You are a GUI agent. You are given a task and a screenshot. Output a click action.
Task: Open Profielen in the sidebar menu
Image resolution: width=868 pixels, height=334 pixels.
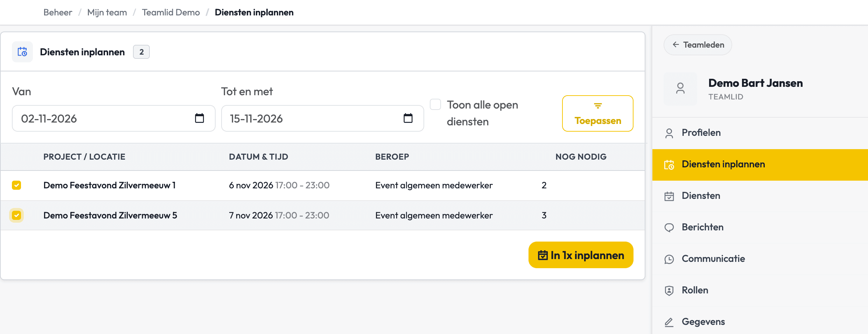click(760, 133)
